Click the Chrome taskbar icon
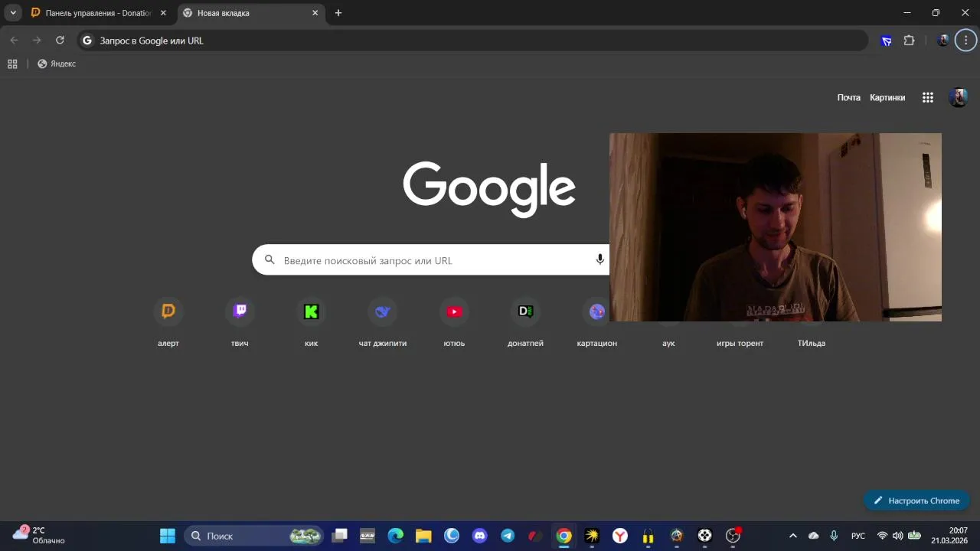Viewport: 980px width, 551px height. point(563,536)
